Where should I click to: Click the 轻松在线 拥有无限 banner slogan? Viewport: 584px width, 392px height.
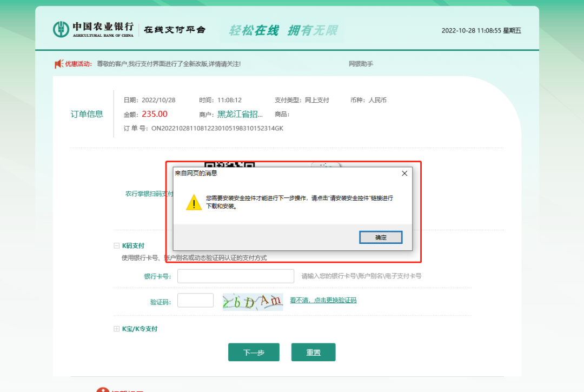click(x=283, y=30)
